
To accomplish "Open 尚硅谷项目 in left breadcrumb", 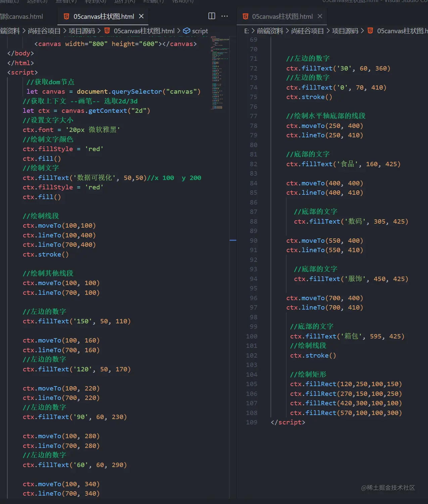I will point(44,31).
